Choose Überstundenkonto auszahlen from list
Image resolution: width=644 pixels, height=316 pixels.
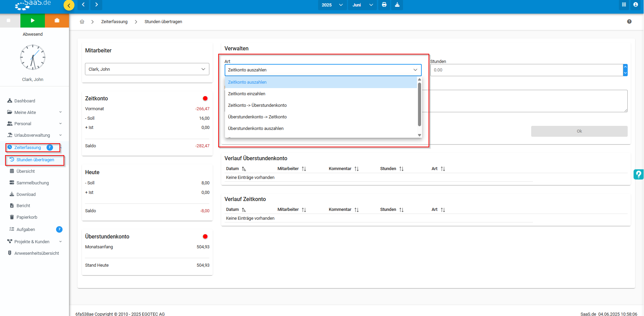coord(256,129)
